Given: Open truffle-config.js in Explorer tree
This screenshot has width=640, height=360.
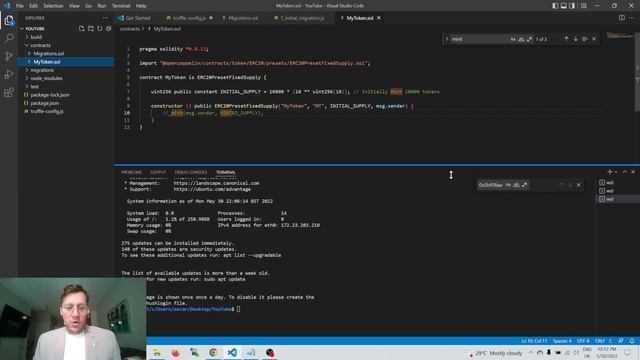Looking at the screenshot, I should (47, 111).
